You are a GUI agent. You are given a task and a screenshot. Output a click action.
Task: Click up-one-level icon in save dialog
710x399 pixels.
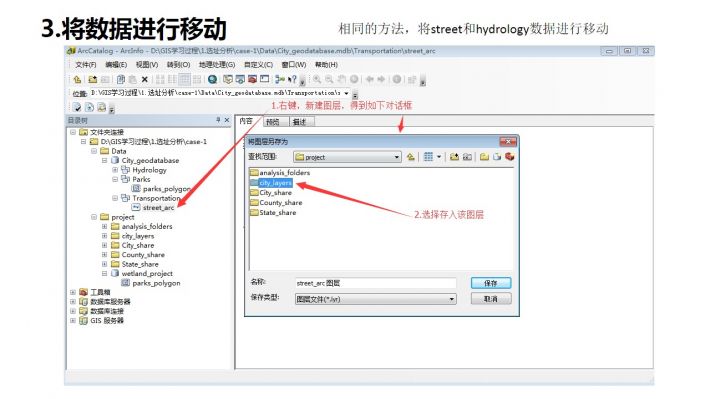[411, 157]
